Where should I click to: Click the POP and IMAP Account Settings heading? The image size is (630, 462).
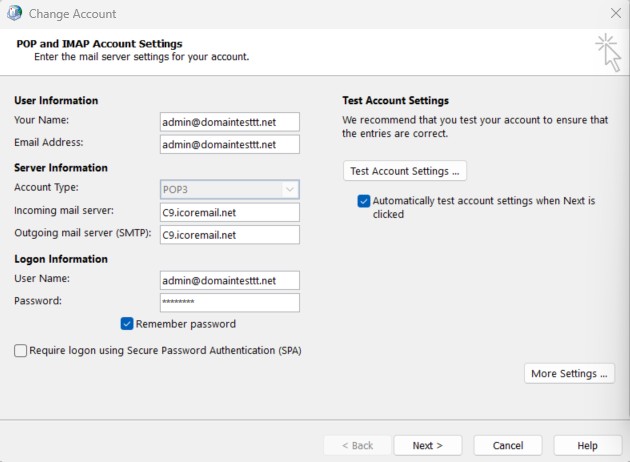click(100, 44)
